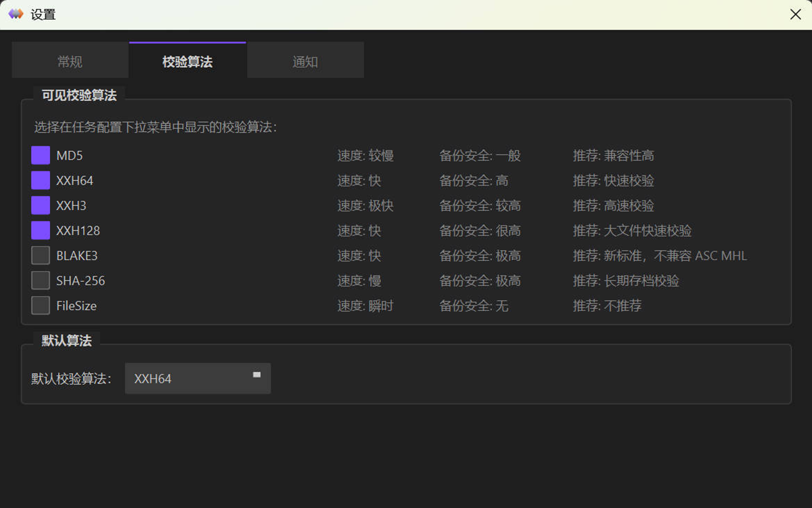Click the XXH64 label in the checkbox list

coord(75,181)
